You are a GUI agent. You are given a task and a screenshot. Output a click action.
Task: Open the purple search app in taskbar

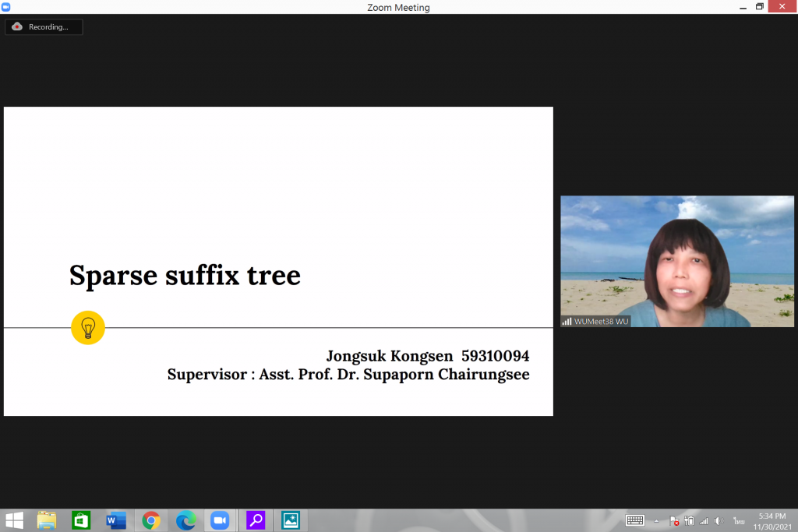click(x=256, y=520)
